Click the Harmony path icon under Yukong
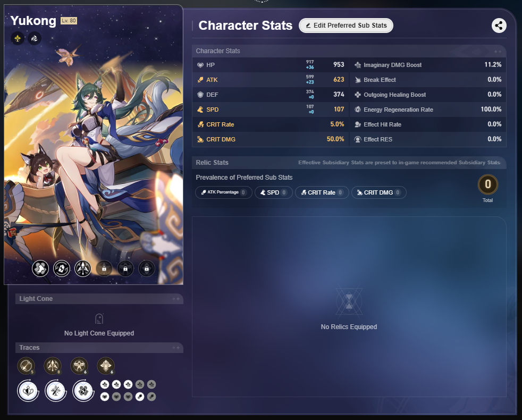This screenshot has height=420, width=522. tap(35, 39)
